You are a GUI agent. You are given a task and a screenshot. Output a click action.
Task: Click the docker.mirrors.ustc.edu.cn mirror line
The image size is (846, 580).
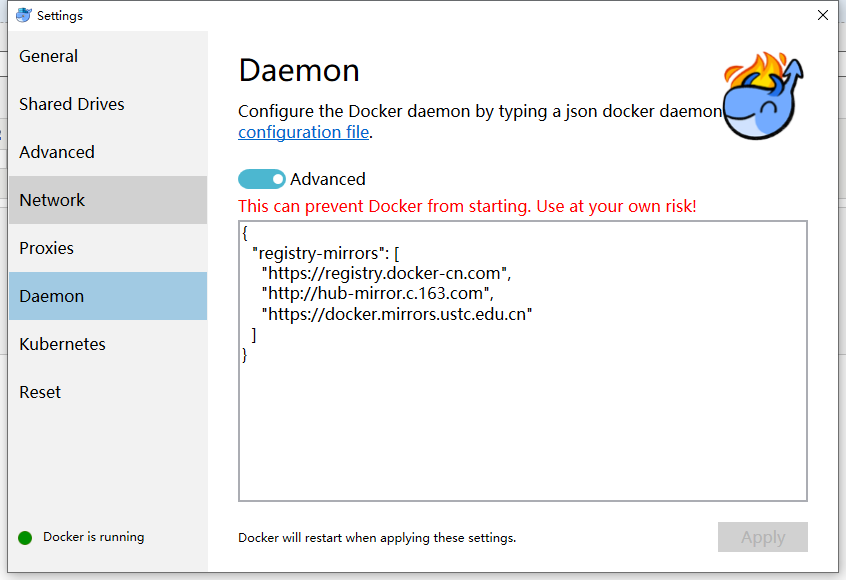(x=396, y=314)
